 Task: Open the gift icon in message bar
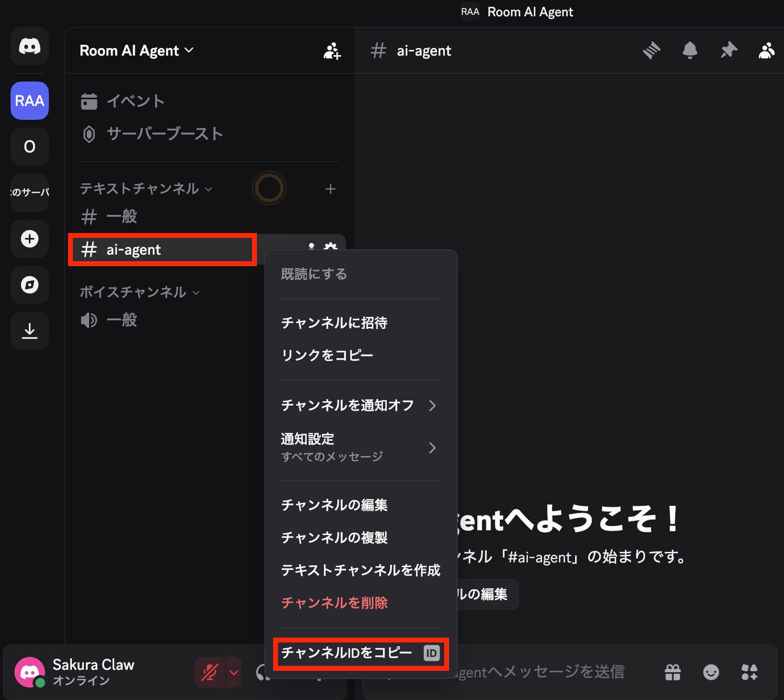tap(673, 672)
